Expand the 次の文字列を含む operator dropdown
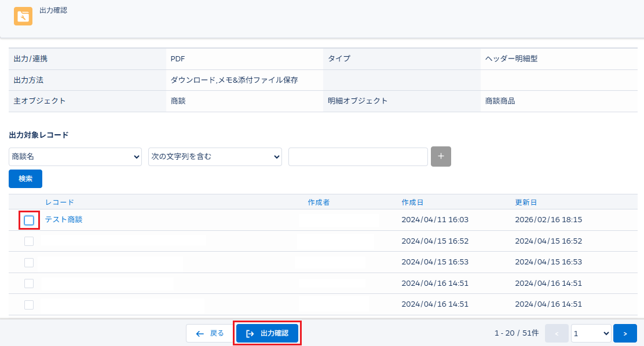The width and height of the screenshot is (644, 346). (x=215, y=156)
